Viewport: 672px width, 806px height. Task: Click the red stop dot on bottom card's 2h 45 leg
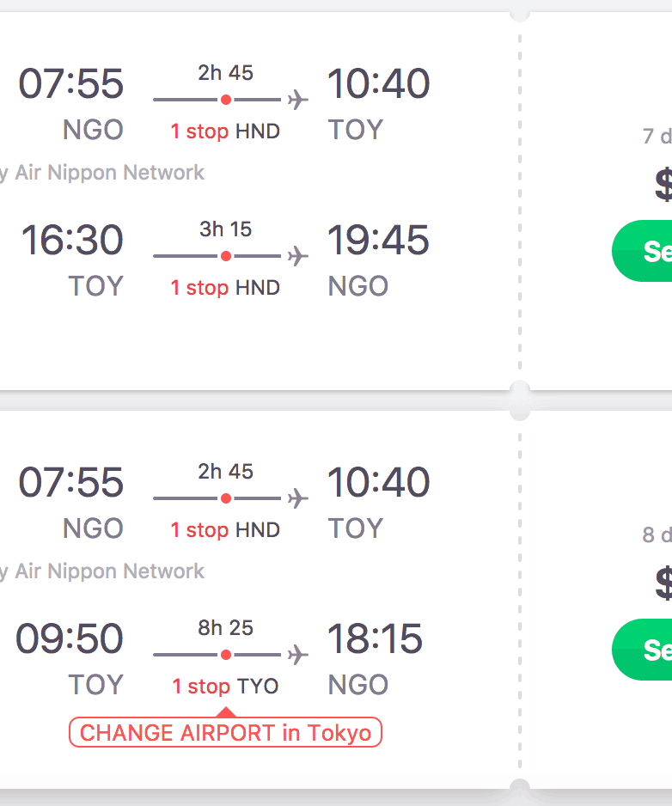(x=226, y=498)
